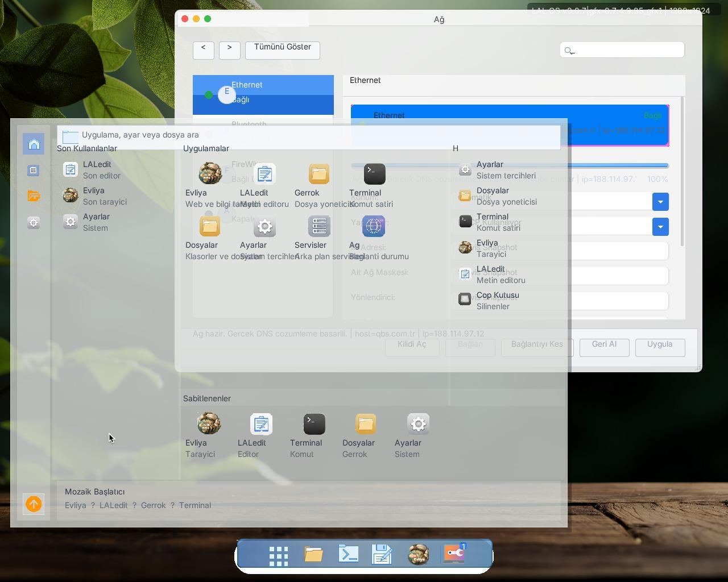728x582 pixels.
Task: Click the Mozaik Başlatıcı label
Action: coord(94,492)
